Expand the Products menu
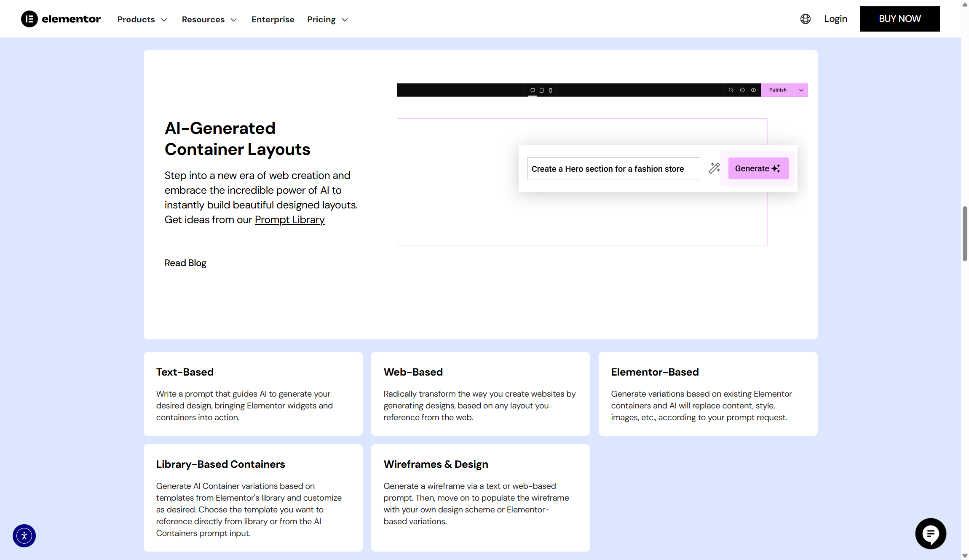 [x=142, y=19]
